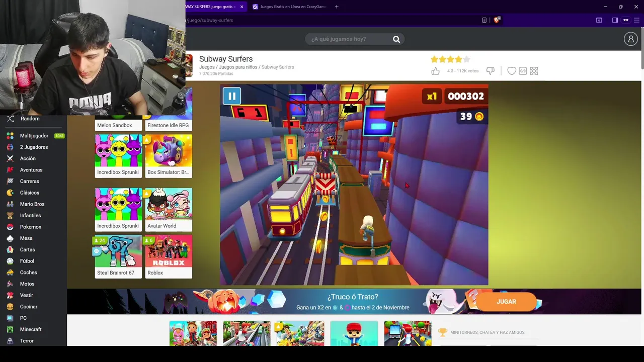The image size is (644, 362).
Task: Click the Cartas category icon
Action: click(10, 250)
